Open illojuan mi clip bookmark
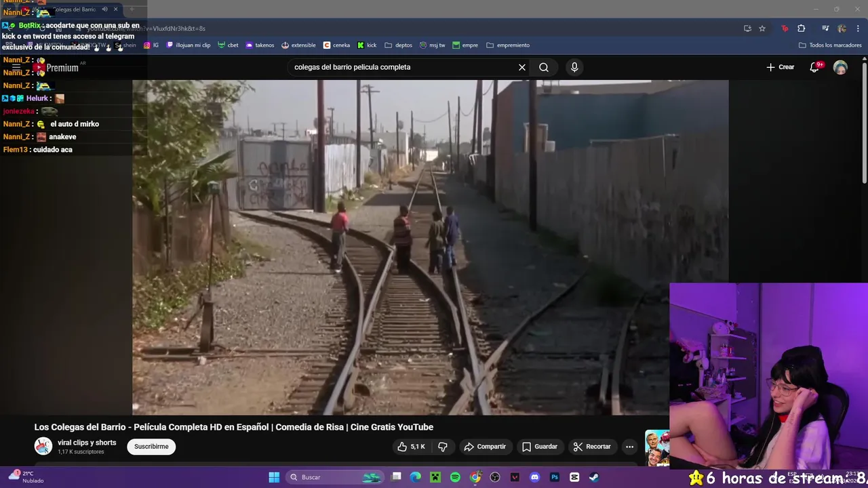This screenshot has height=488, width=868. [x=189, y=45]
